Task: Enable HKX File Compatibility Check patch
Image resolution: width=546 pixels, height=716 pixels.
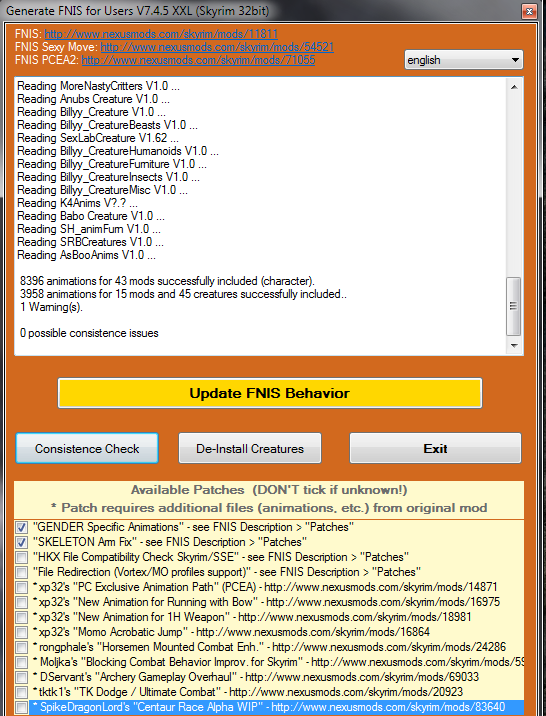Action: coord(21,558)
